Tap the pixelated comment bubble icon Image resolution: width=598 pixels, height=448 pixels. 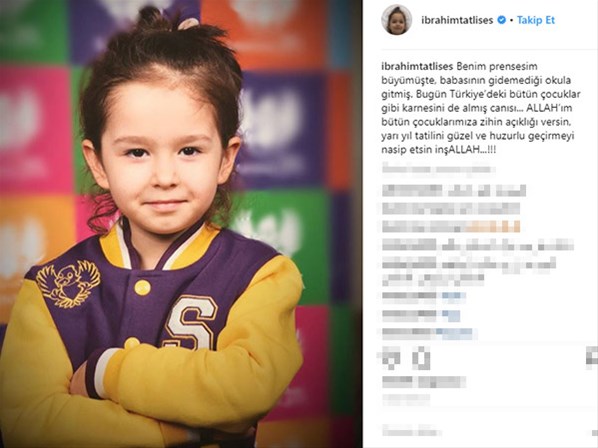[x=421, y=358]
